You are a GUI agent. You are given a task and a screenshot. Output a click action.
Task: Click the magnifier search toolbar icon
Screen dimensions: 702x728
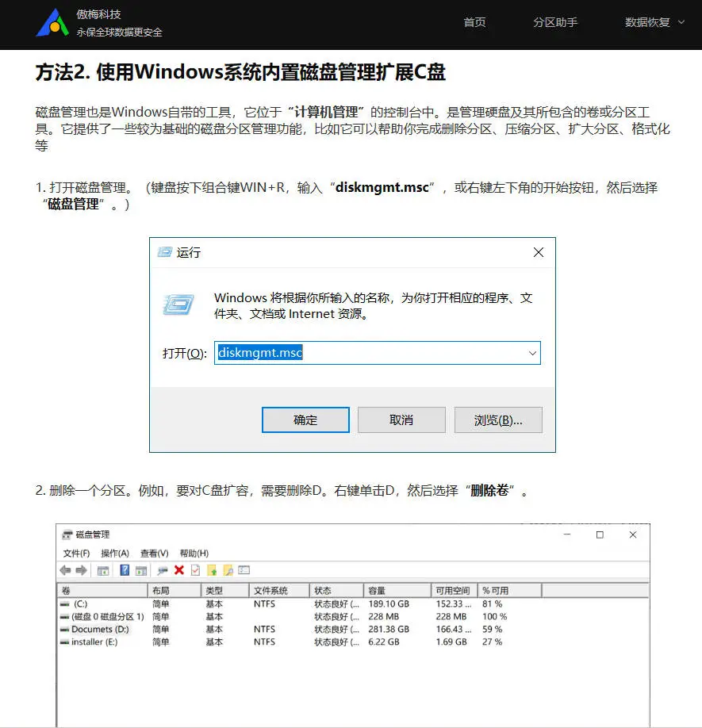tap(163, 569)
